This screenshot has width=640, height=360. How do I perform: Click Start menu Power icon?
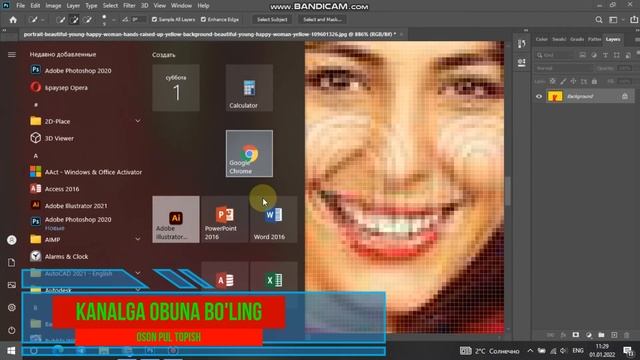pos(12,330)
